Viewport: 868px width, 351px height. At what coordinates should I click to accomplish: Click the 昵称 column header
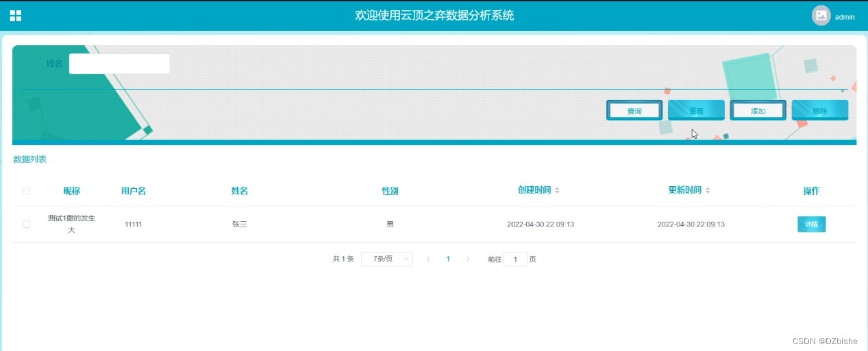(71, 191)
